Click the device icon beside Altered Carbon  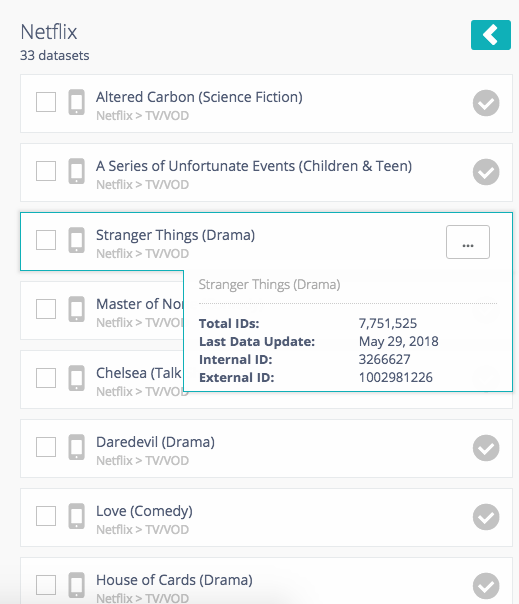76,102
